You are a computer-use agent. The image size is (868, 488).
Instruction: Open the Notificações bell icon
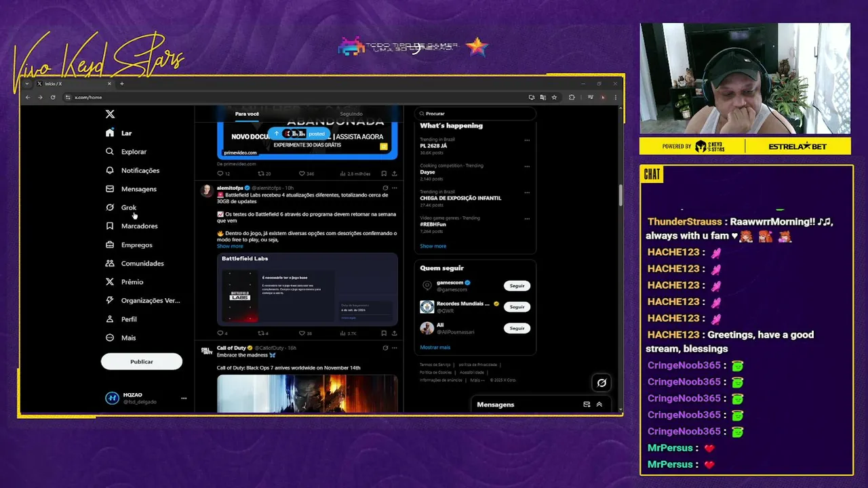(110, 170)
